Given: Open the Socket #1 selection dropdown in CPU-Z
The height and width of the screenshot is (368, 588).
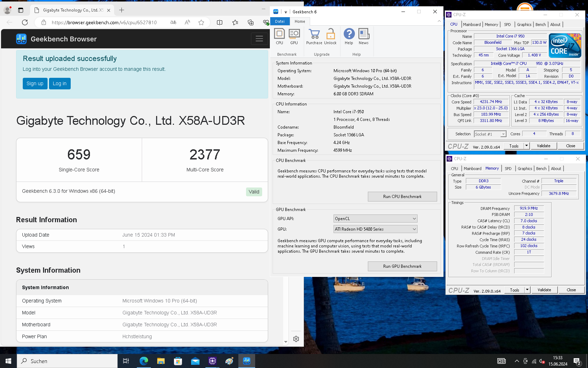Looking at the screenshot, I should 490,134.
